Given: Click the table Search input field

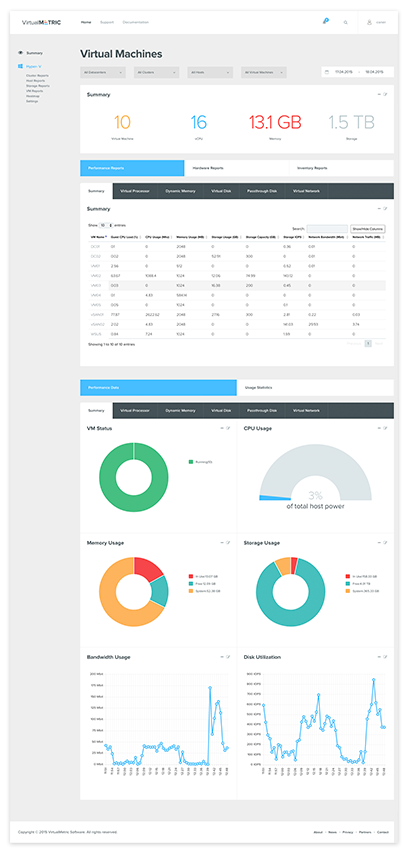Looking at the screenshot, I should (x=327, y=229).
